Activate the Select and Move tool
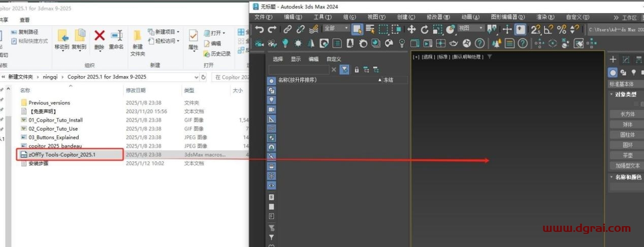Screen dimensions: 644x247 pyautogui.click(x=411, y=29)
